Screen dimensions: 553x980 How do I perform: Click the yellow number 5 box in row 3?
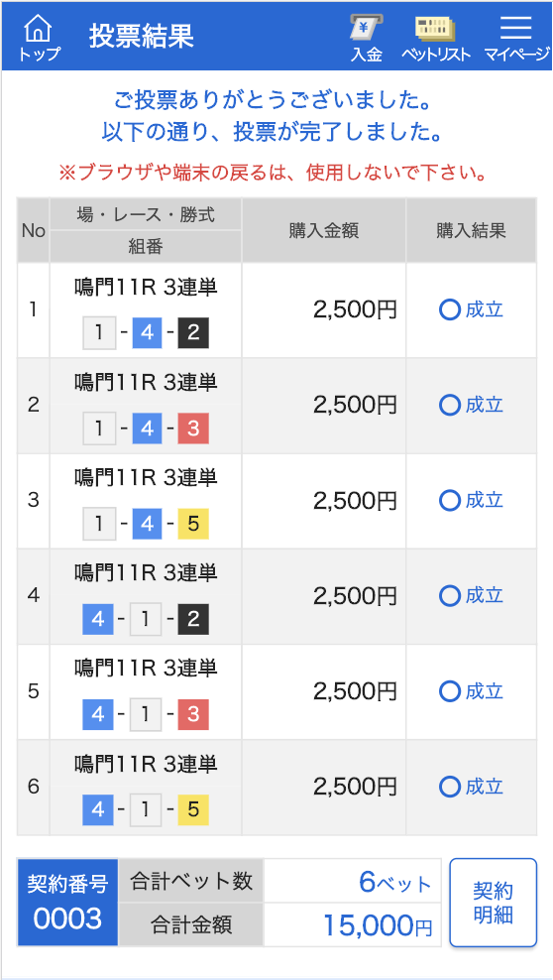[193, 525]
